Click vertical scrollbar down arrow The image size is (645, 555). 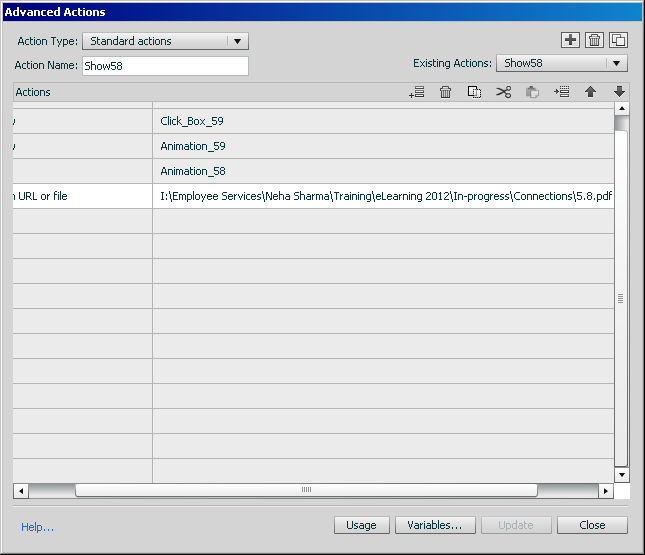pos(622,475)
